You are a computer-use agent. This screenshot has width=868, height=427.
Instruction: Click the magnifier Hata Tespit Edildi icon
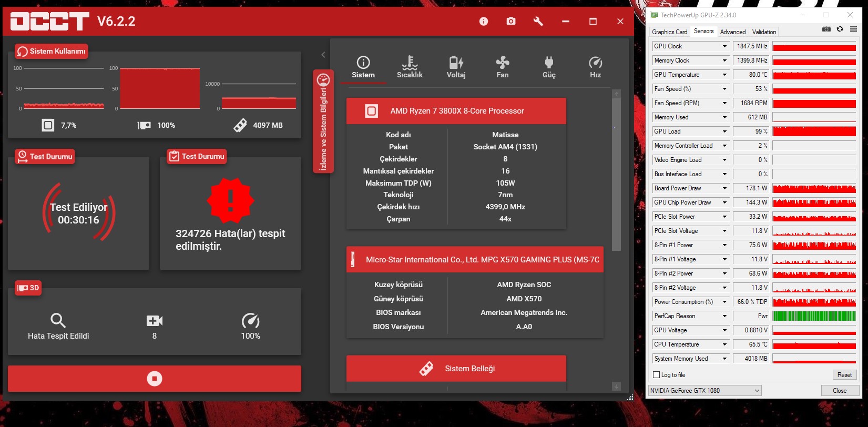[58, 320]
